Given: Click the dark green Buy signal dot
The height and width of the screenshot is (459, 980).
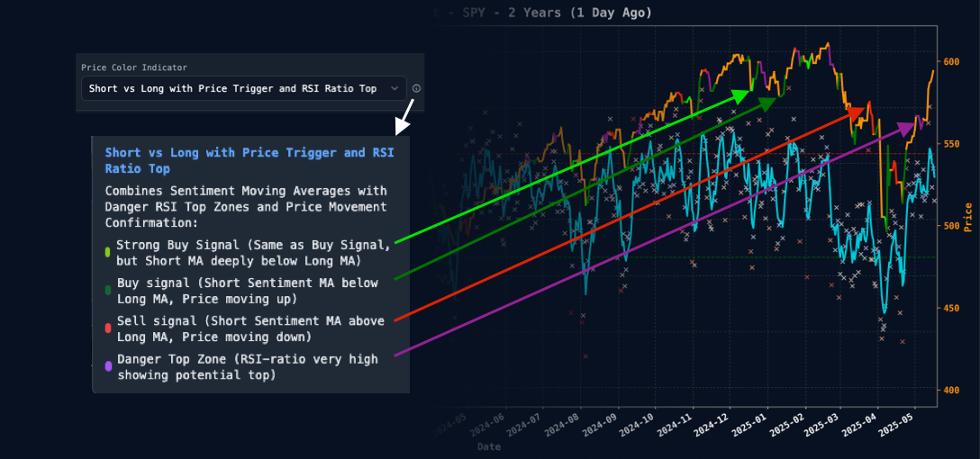Looking at the screenshot, I should (108, 291).
